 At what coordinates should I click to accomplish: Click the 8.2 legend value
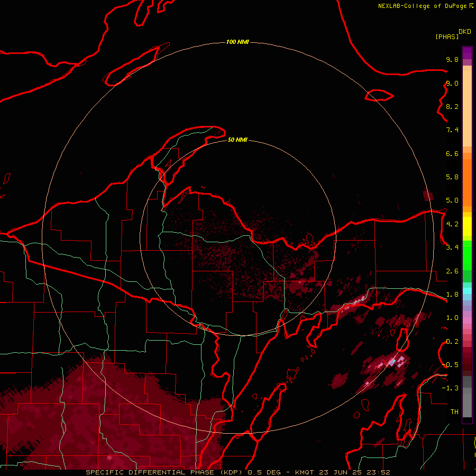click(452, 107)
